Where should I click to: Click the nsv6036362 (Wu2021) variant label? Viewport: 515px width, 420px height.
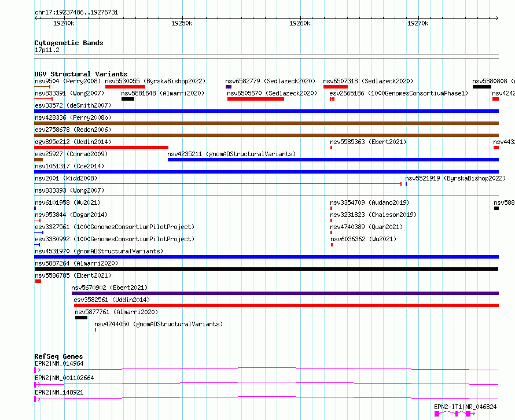point(363,239)
